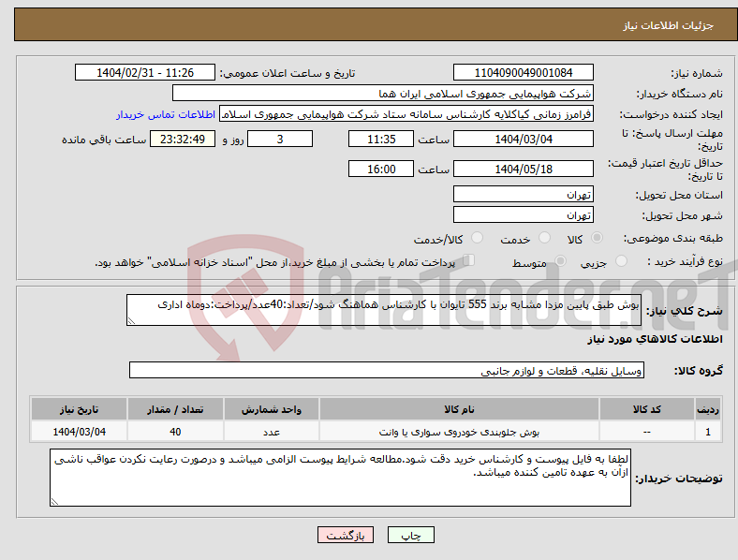Click the response deadline date 1404/03/04 field
Image resolution: width=738 pixels, height=560 pixels.
(524, 139)
